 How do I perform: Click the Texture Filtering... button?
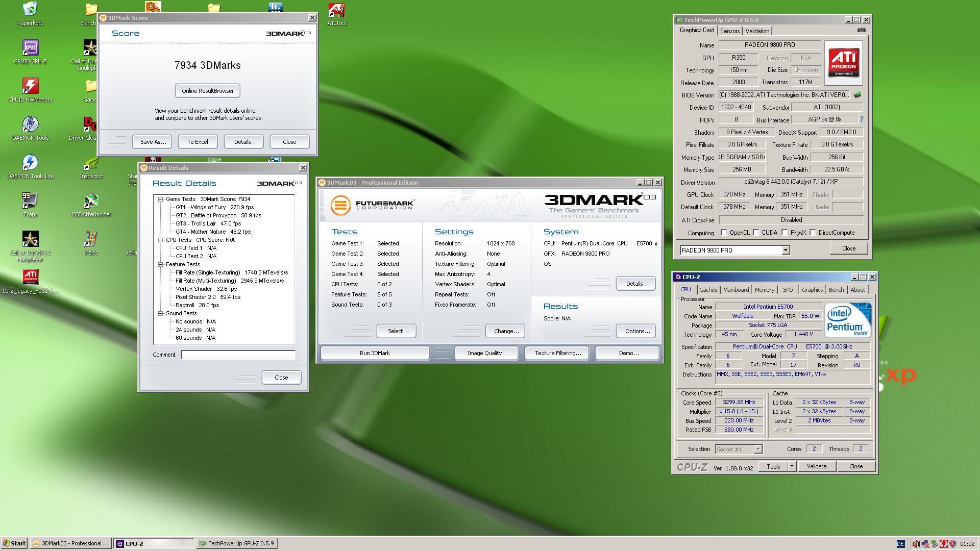(557, 353)
